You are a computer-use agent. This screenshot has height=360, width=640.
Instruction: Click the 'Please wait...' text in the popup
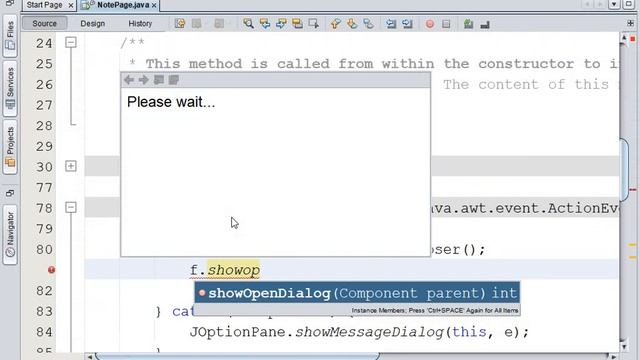click(x=171, y=102)
